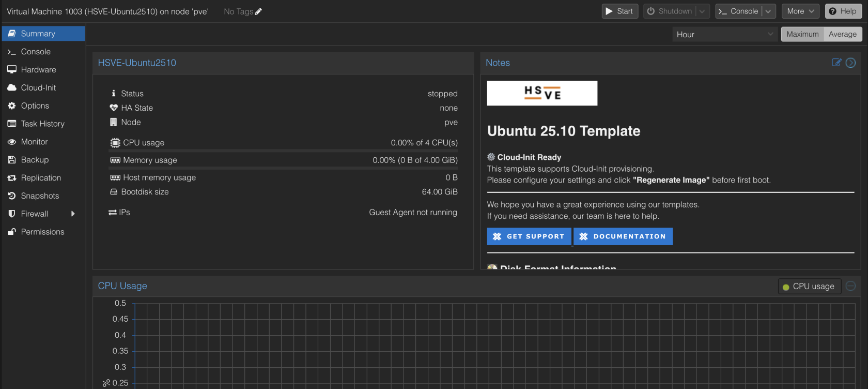Click the CPU Usage chart collapse circle icon

850,286
